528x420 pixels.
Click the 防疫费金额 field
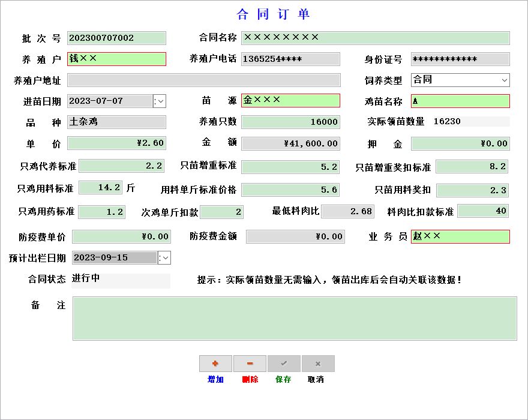(x=295, y=237)
